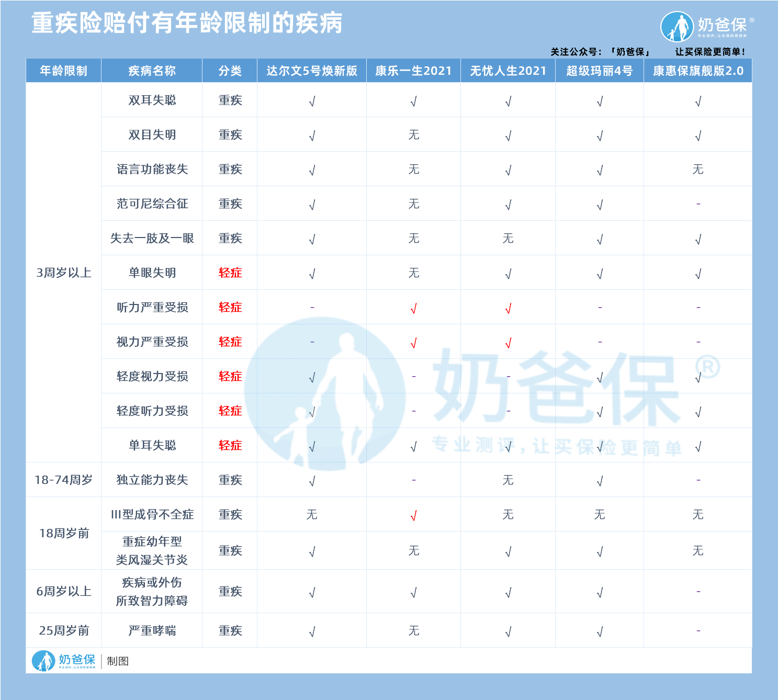Select the 听力严重受损 disease cell
This screenshot has height=700, width=778.
point(152,307)
